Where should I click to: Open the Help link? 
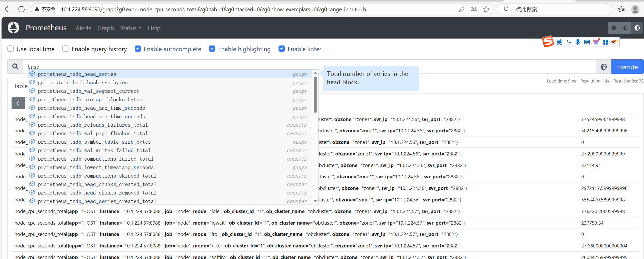coord(154,28)
